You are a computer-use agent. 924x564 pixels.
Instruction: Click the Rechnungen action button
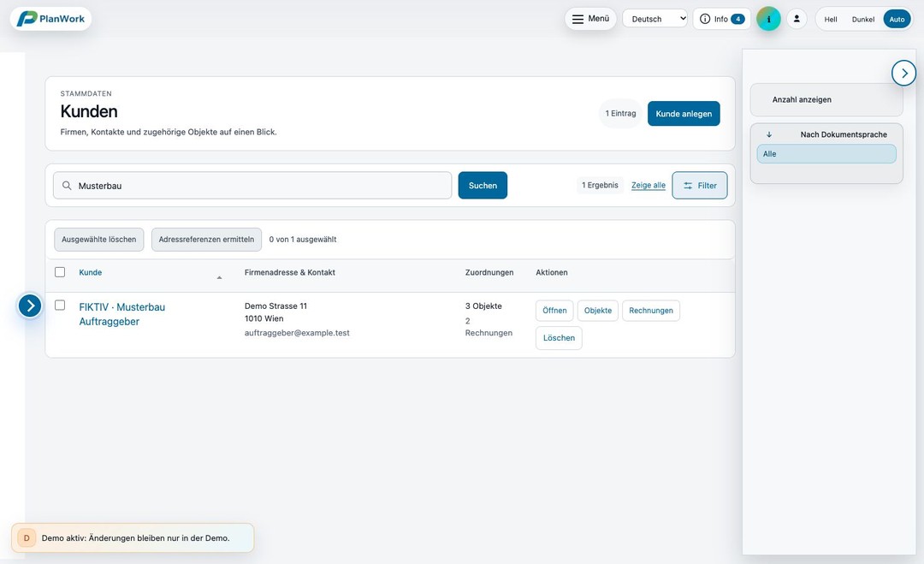(650, 311)
